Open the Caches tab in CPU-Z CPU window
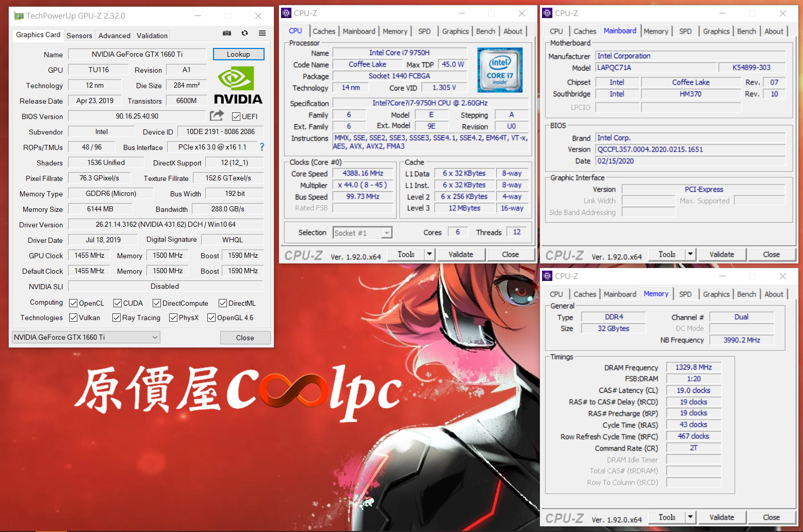This screenshot has height=532, width=803. pos(324,31)
